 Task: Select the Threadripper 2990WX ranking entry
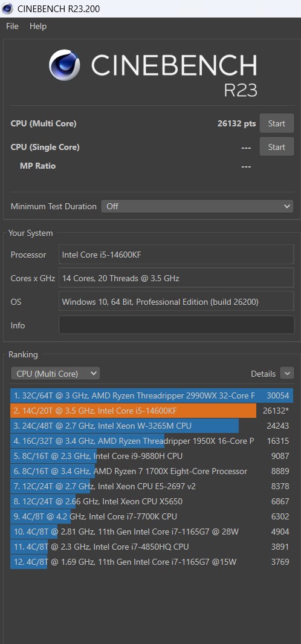152,395
